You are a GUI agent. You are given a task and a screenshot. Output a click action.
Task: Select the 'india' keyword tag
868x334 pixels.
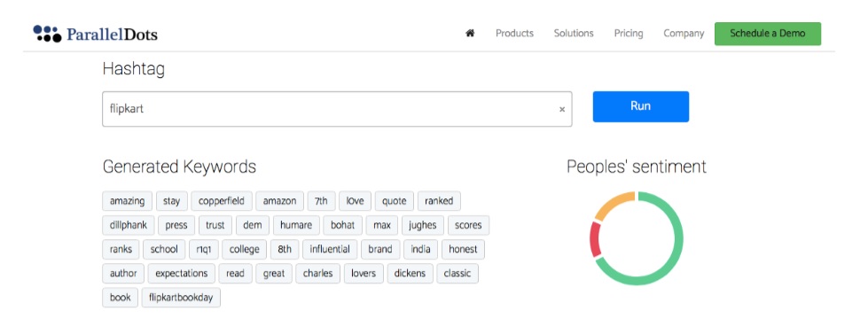click(421, 249)
